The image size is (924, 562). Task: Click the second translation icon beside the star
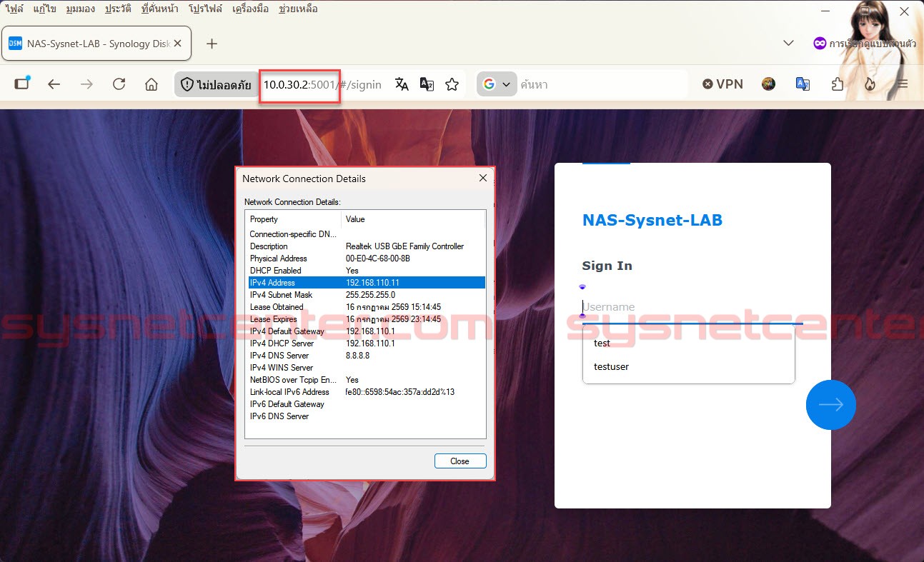(x=427, y=84)
